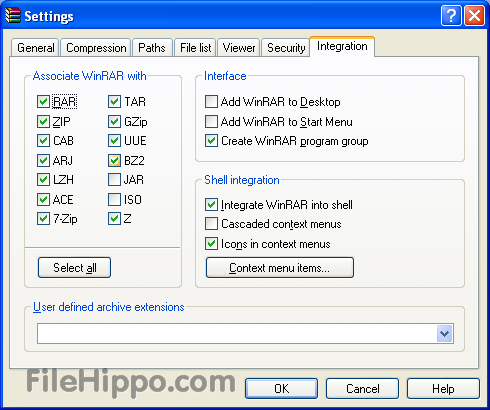Select the Integration tab
The height and width of the screenshot is (410, 490).
pos(342,46)
